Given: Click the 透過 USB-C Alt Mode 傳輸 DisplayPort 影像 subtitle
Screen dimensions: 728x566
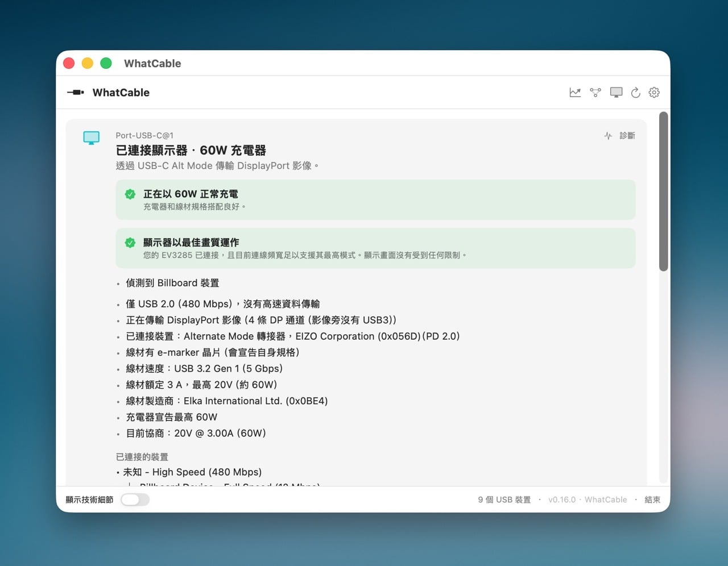Looking at the screenshot, I should (217, 166).
